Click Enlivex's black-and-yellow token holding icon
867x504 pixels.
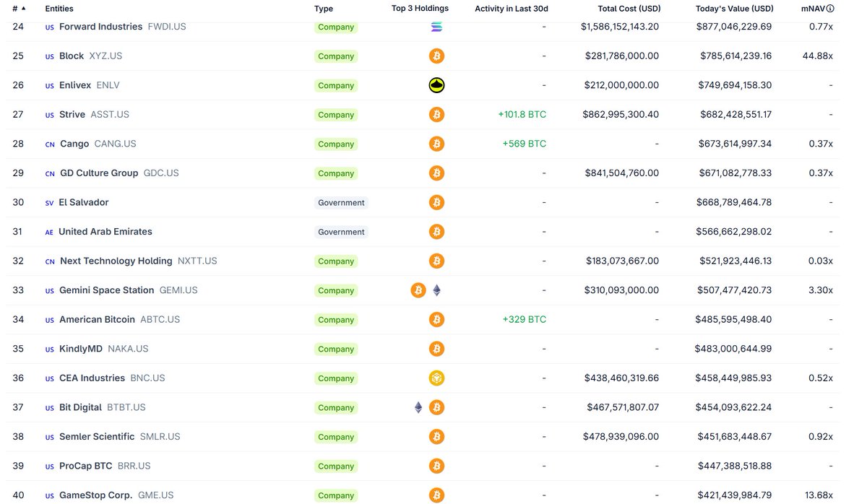click(436, 84)
